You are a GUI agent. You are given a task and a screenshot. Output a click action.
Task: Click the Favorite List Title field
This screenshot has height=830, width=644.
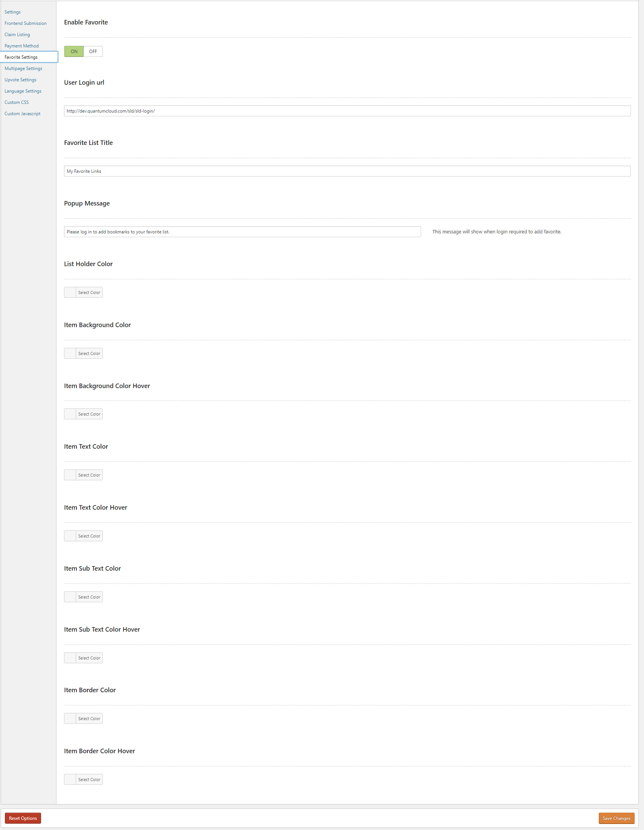[x=347, y=171]
